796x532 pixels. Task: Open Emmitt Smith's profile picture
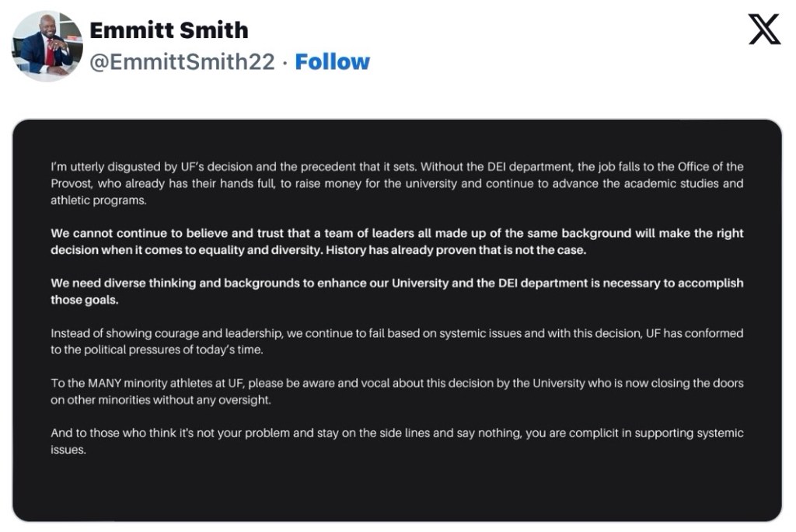(x=47, y=46)
